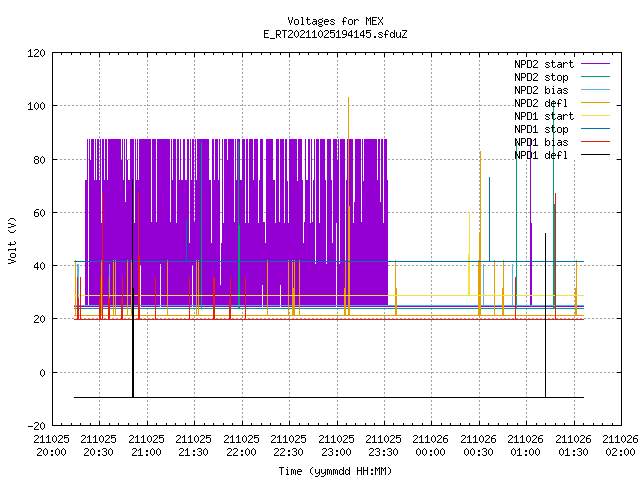Screen dimensions: 640x480
Task: Click the yellow NPD1 start legend line
Action: coord(596,116)
